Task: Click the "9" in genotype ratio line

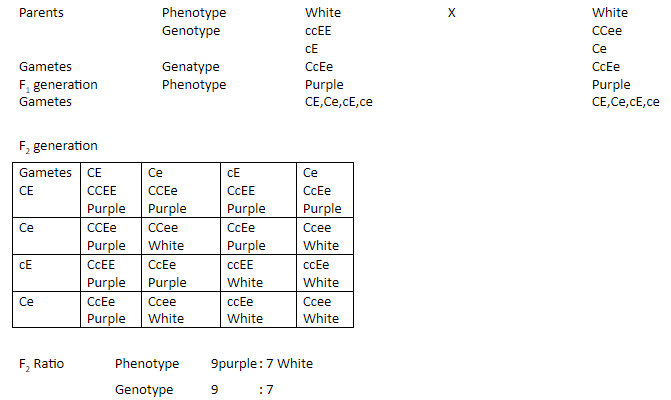Action: pyautogui.click(x=215, y=389)
